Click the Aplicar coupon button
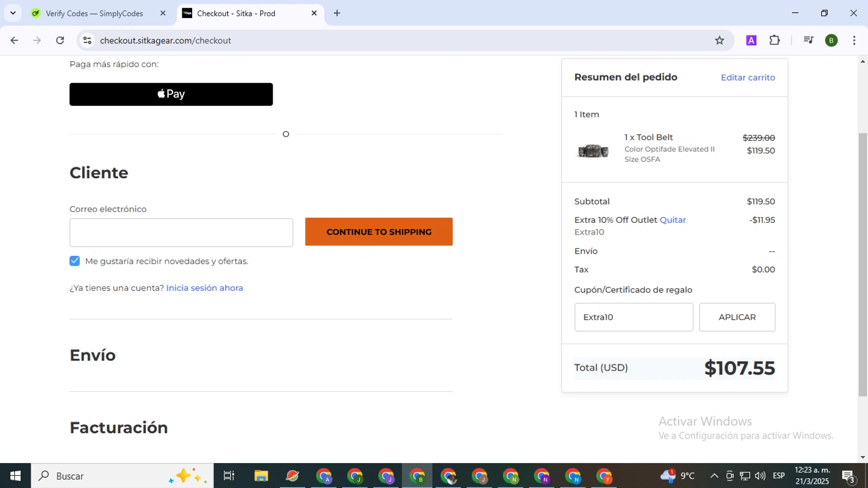Screen dimensions: 868x488 tap(737, 317)
